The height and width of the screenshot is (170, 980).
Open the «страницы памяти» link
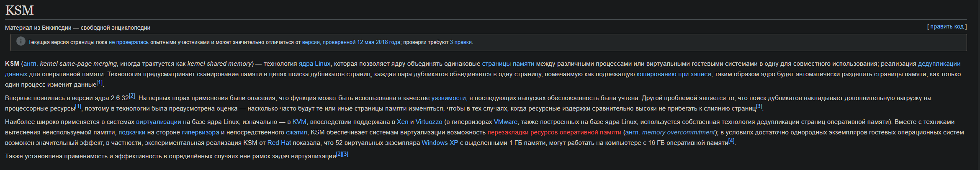tap(508, 64)
